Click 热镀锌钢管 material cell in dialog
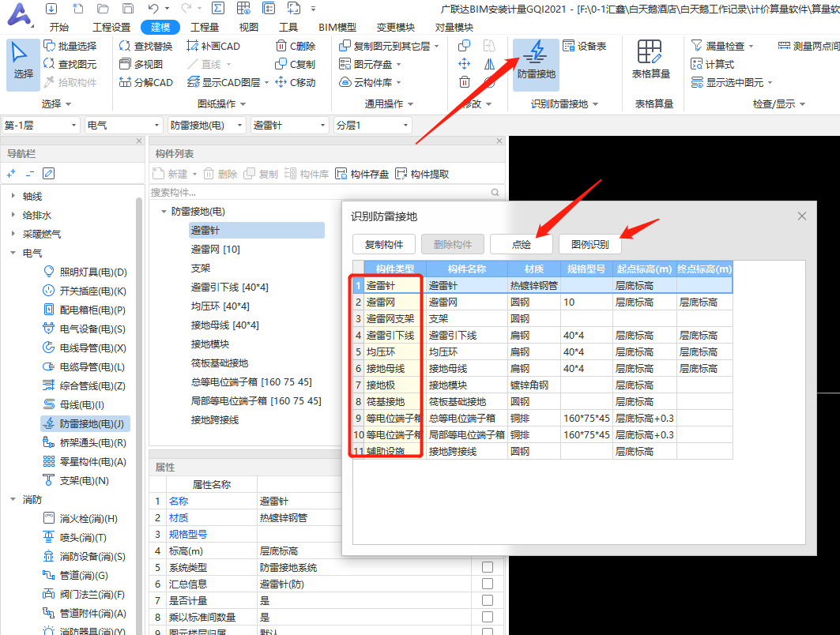840x635 pixels. click(534, 285)
